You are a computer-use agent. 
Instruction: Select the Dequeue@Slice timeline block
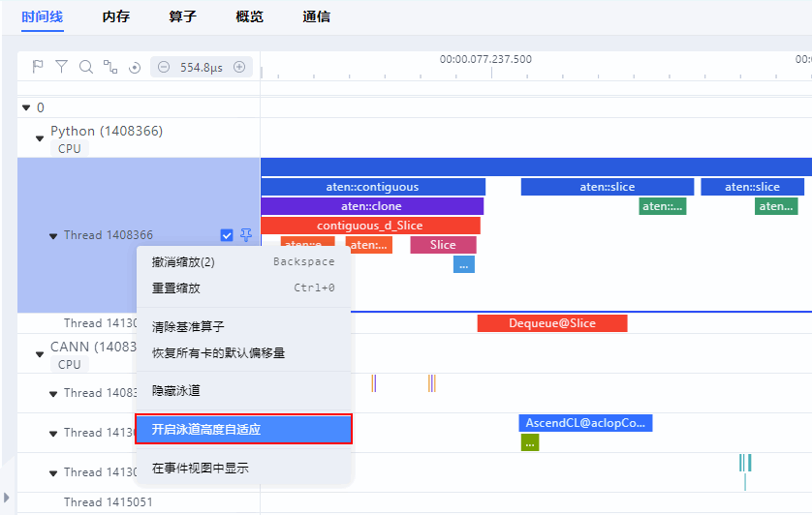pos(552,323)
